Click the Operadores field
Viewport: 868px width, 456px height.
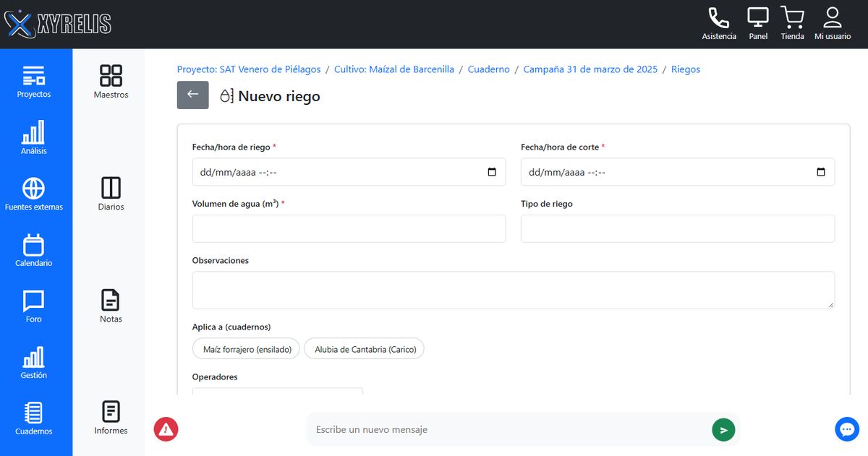(278, 392)
